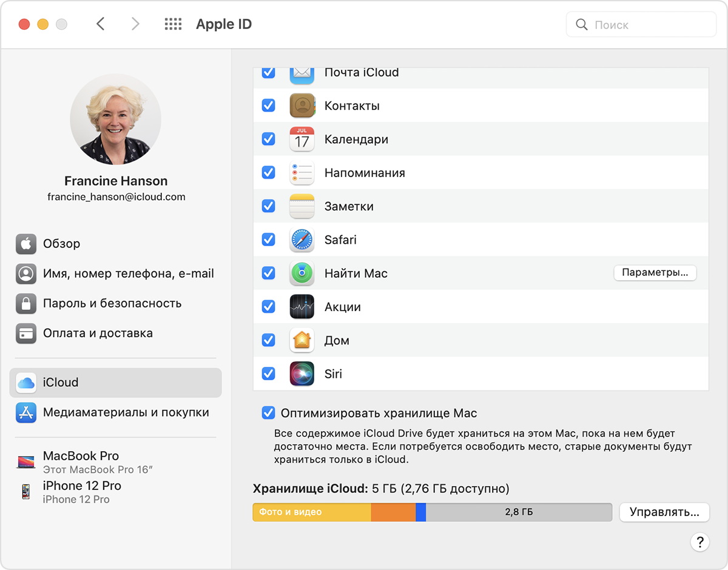Toggle the Акции checkbox
The width and height of the screenshot is (728, 570).
click(268, 307)
